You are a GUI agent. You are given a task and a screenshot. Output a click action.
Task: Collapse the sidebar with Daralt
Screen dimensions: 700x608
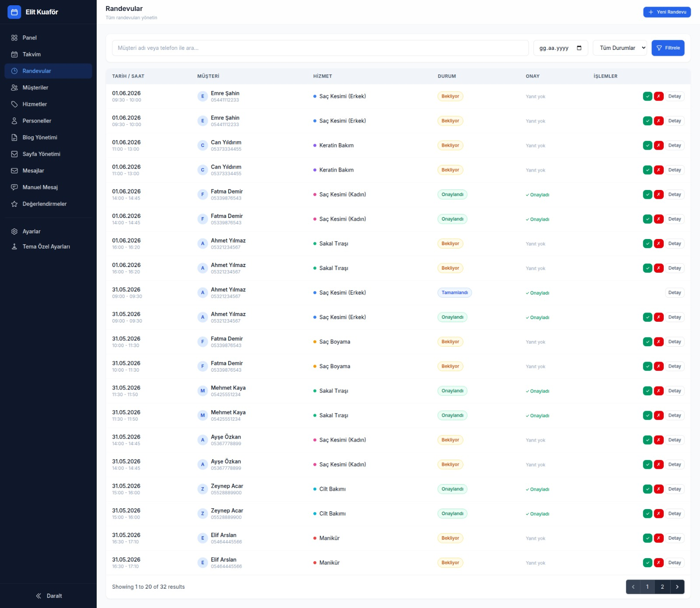click(x=49, y=596)
